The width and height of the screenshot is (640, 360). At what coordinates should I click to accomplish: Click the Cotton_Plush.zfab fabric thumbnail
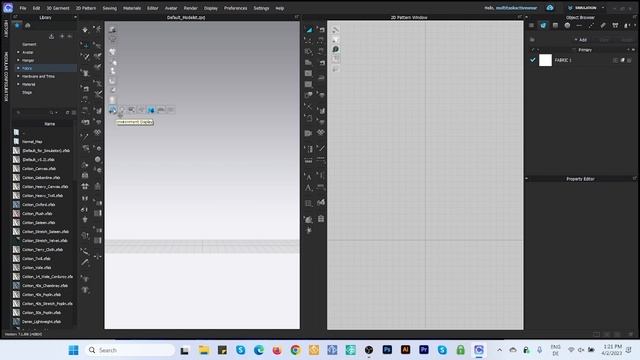point(16,213)
